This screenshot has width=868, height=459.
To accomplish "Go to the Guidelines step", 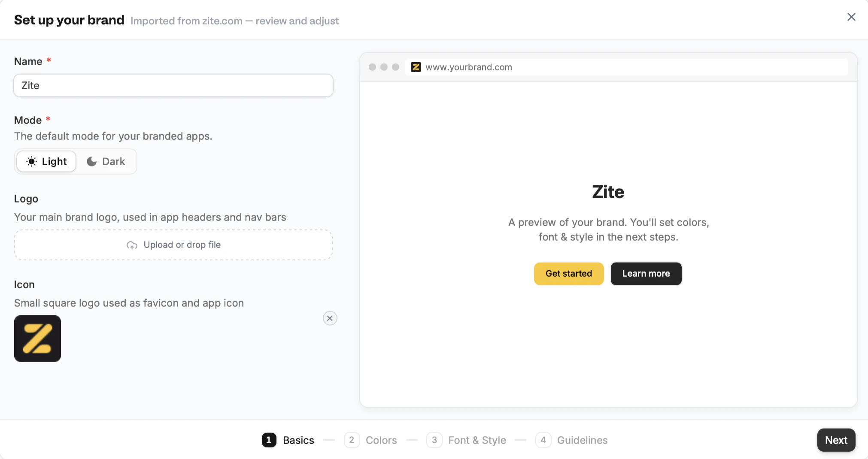I will [x=572, y=440].
